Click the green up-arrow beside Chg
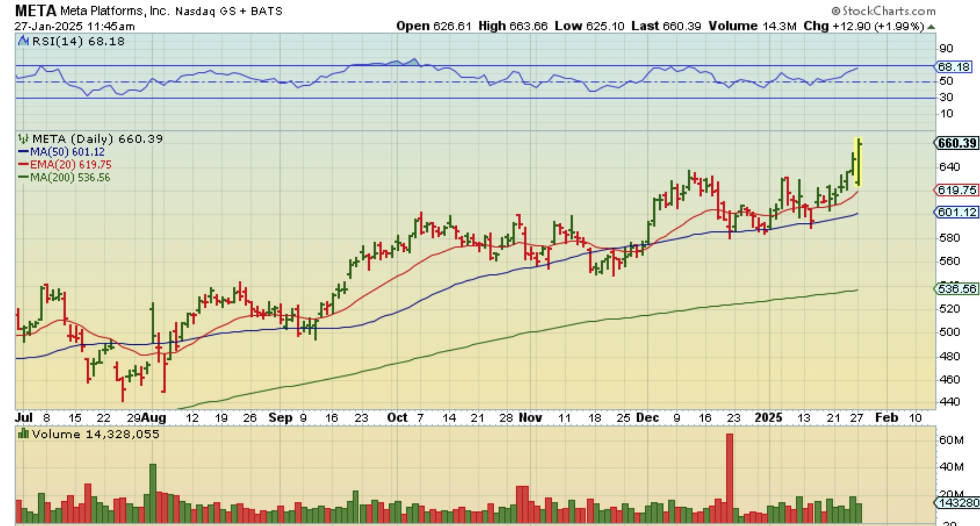Screen dimensions: 980x526 point(931,27)
